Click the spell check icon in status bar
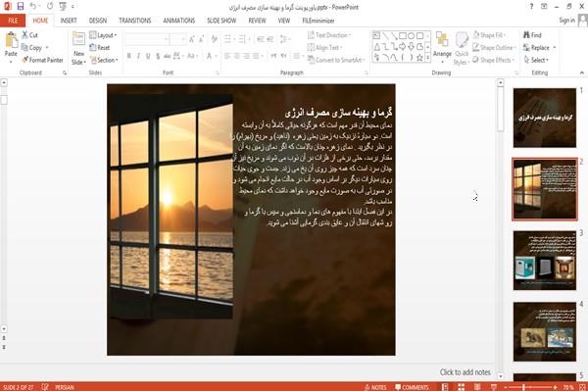The image size is (588, 391). (x=45, y=387)
